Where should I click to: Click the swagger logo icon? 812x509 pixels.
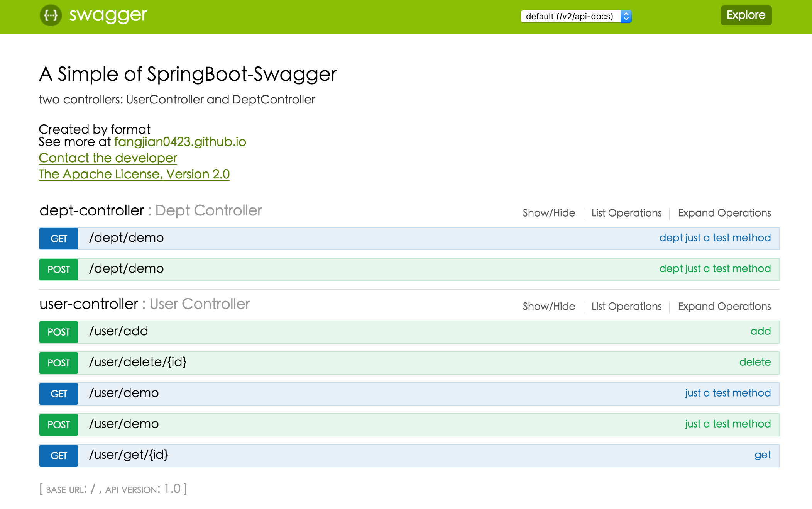pos(51,15)
